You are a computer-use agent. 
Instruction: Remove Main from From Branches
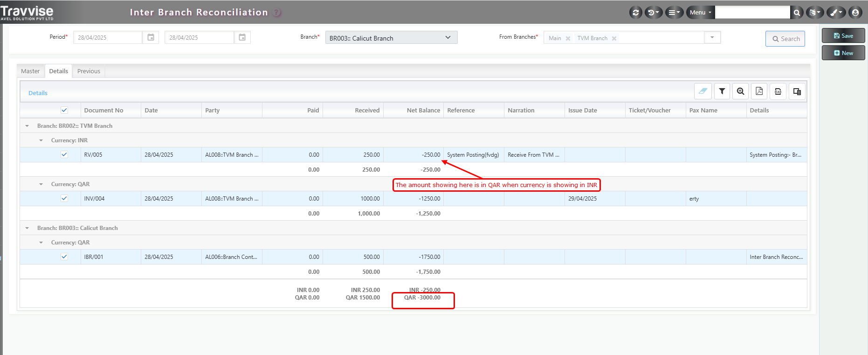(x=568, y=38)
